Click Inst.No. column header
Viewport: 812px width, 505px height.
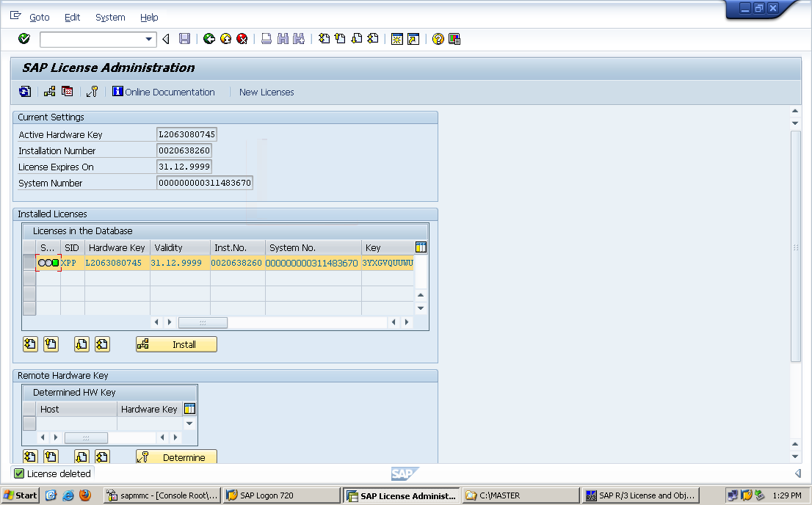[238, 247]
